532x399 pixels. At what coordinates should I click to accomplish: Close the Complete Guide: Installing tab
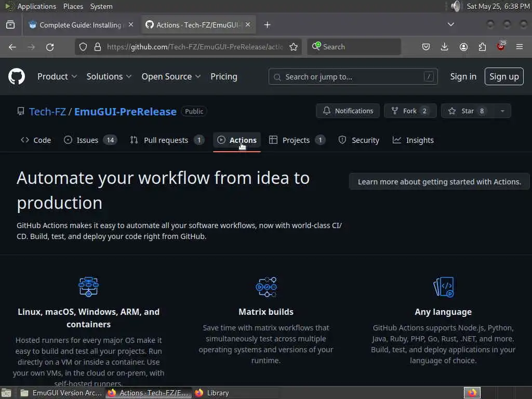tap(131, 25)
